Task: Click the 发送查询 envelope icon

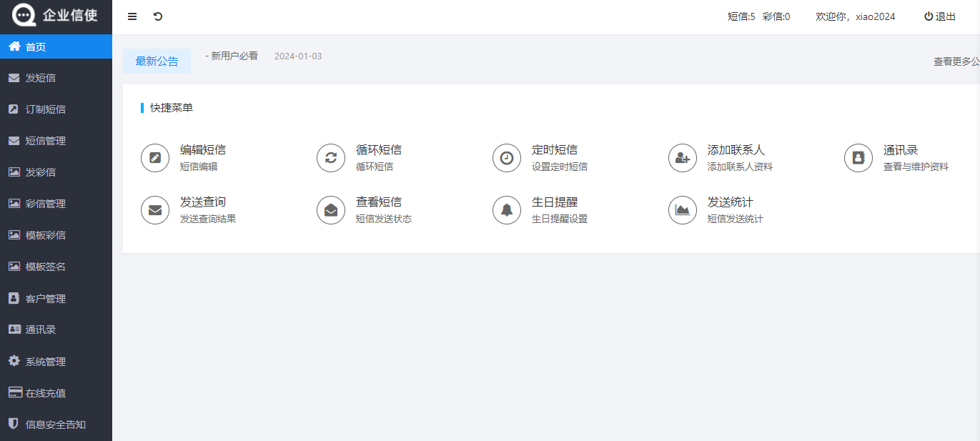Action: 155,210
